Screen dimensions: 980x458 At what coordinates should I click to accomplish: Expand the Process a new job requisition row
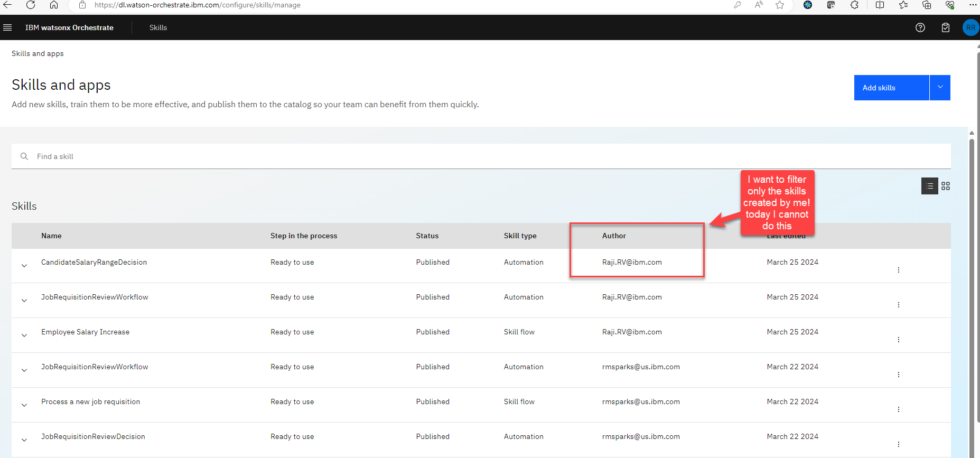point(24,405)
